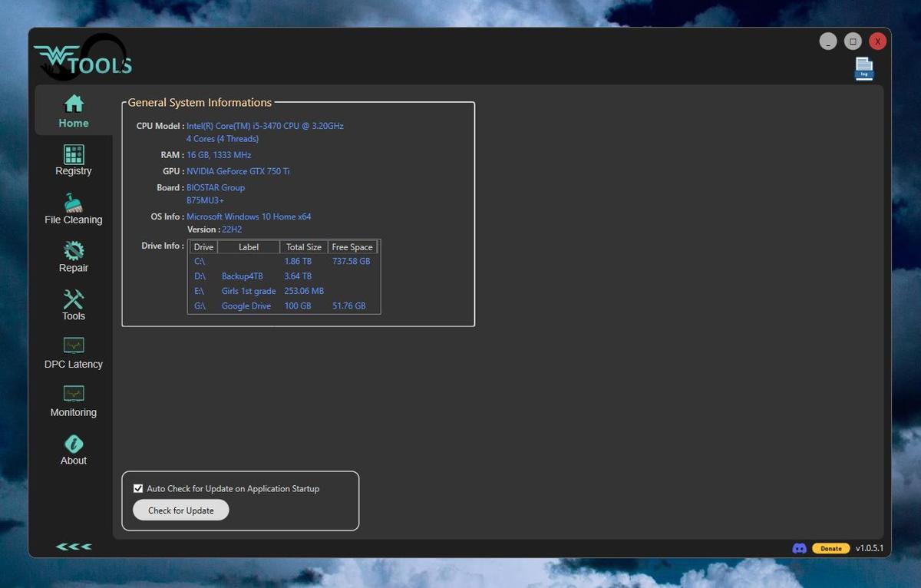Image resolution: width=921 pixels, height=588 pixels.
Task: Click the W Tools logo
Action: 83,58
